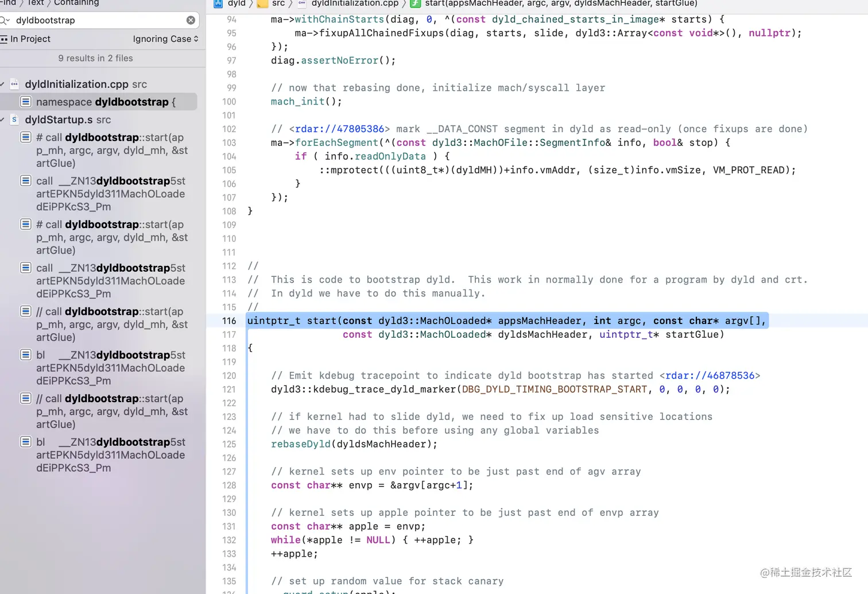Open the Text search-type popup
The height and width of the screenshot is (594, 868).
pyautogui.click(x=36, y=3)
